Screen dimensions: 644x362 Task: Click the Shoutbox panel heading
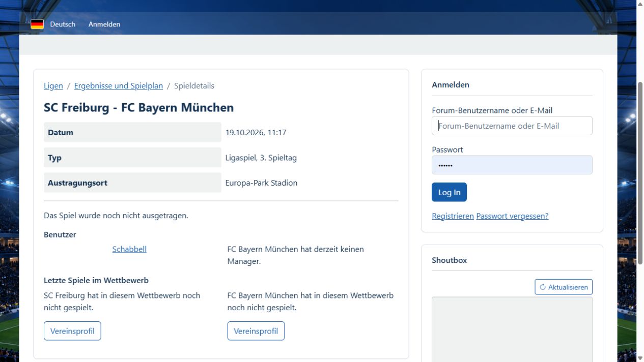pos(450,260)
